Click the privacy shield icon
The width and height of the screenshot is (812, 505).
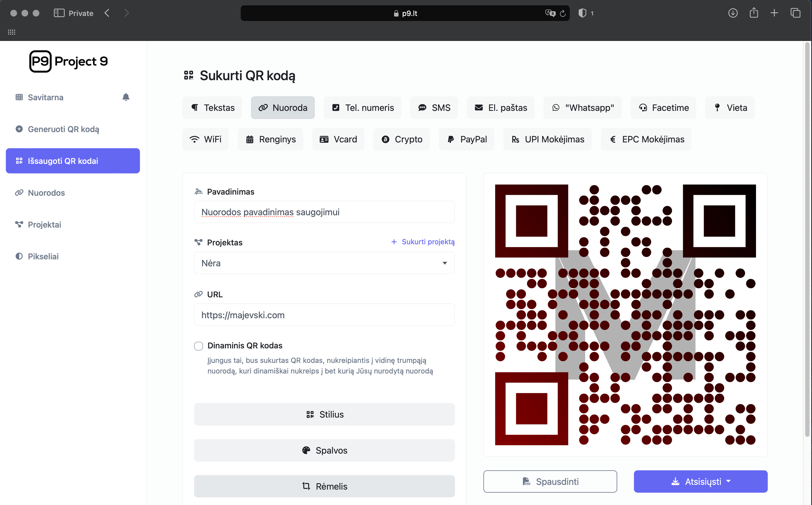point(582,13)
